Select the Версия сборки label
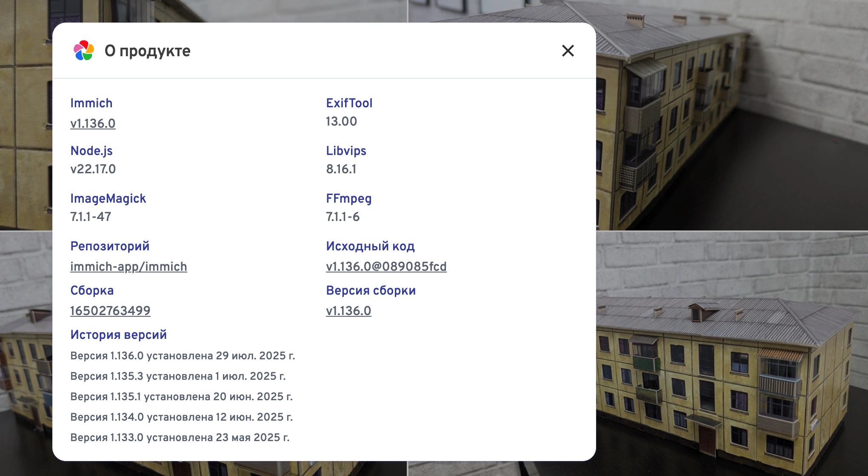The image size is (868, 476). [371, 290]
